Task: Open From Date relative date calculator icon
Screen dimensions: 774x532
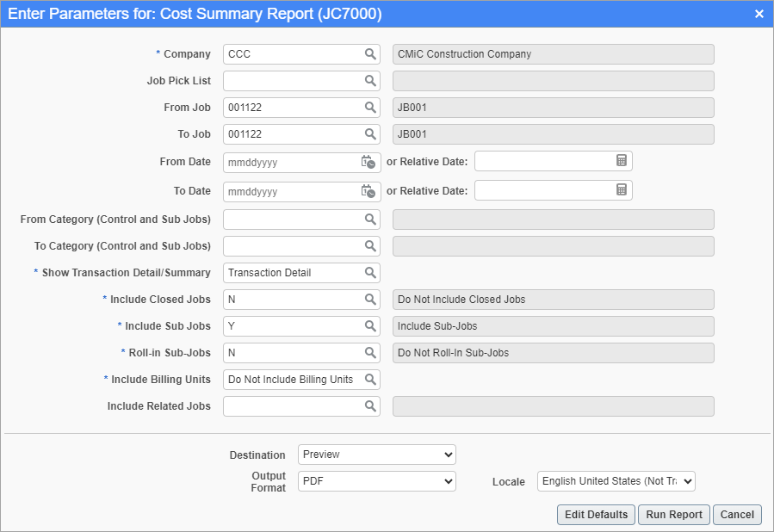Action: point(622,160)
